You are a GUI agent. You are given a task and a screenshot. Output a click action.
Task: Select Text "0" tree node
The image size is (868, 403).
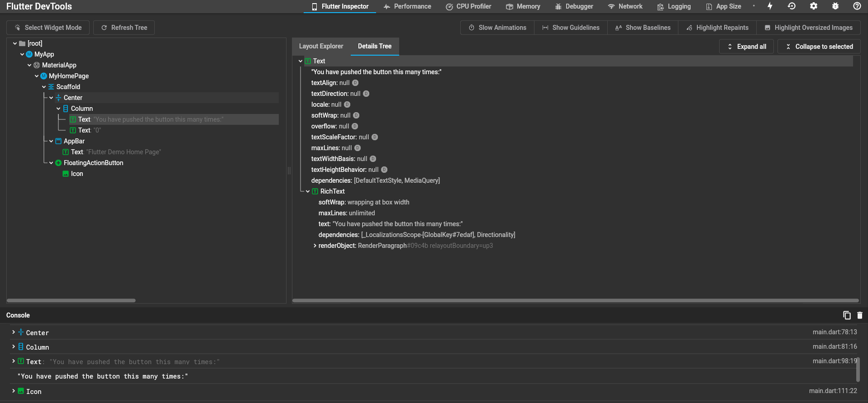[x=86, y=130]
